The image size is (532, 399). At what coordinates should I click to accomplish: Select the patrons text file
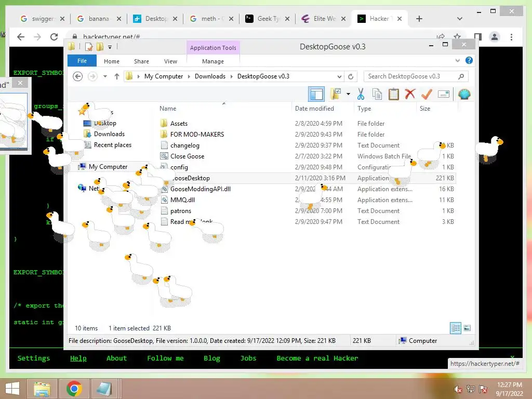tap(180, 211)
